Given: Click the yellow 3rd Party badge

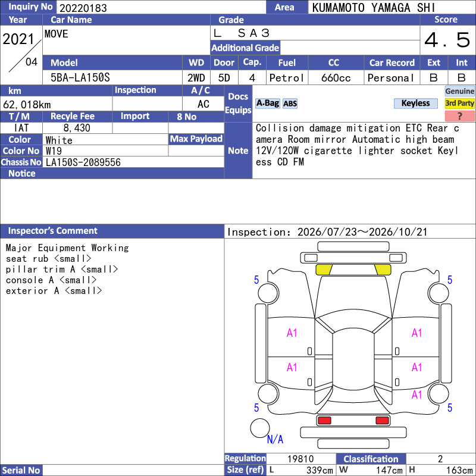Looking at the screenshot, I should (459, 104).
